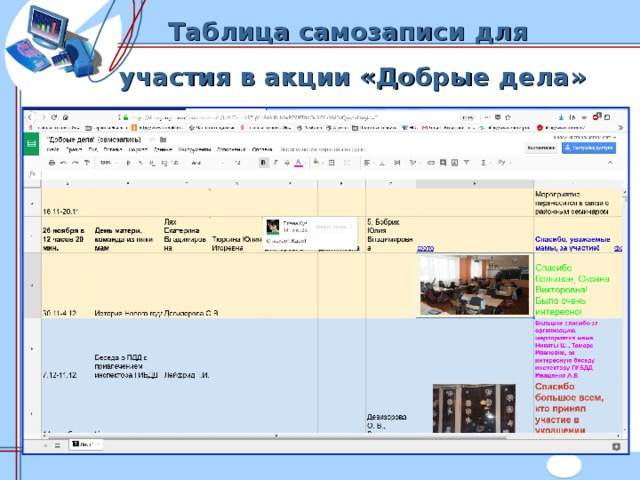Image resolution: width=640 pixels, height=480 pixels.
Task: Click the dark window decorations photo
Action: coord(474,408)
